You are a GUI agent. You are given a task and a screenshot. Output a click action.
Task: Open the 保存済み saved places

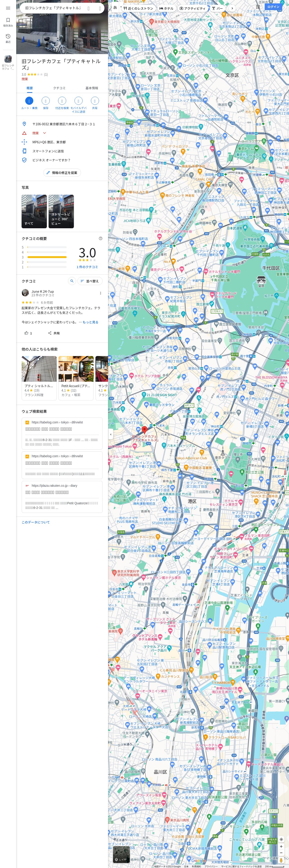(x=8, y=22)
